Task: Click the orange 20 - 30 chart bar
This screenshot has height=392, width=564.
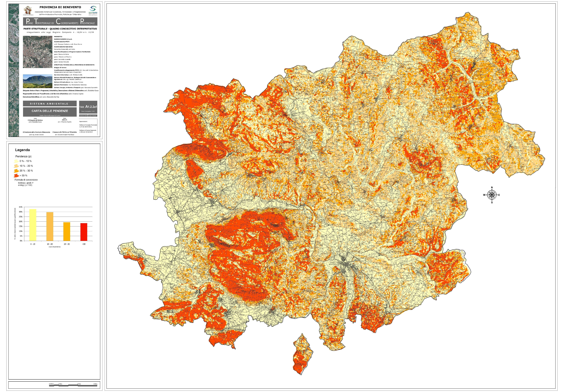Action: [x=67, y=232]
